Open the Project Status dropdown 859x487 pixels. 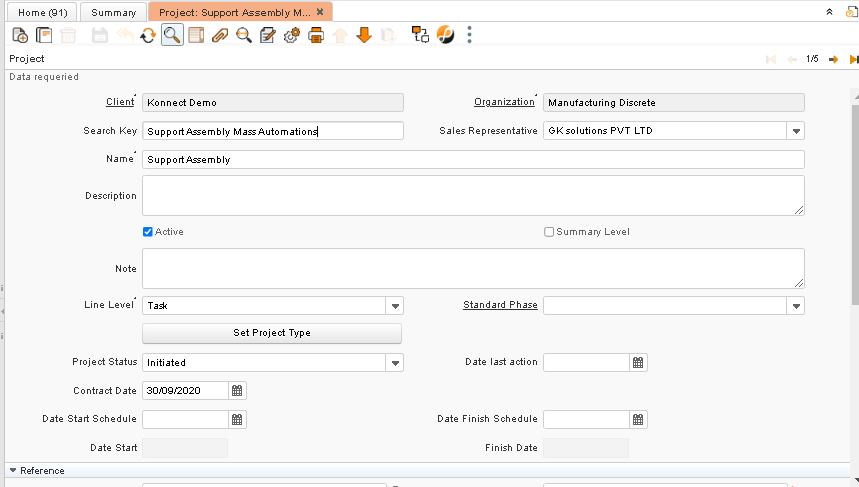click(395, 363)
